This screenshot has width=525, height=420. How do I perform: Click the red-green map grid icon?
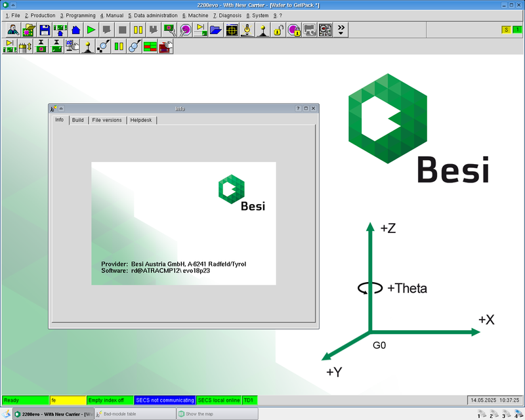tap(150, 46)
